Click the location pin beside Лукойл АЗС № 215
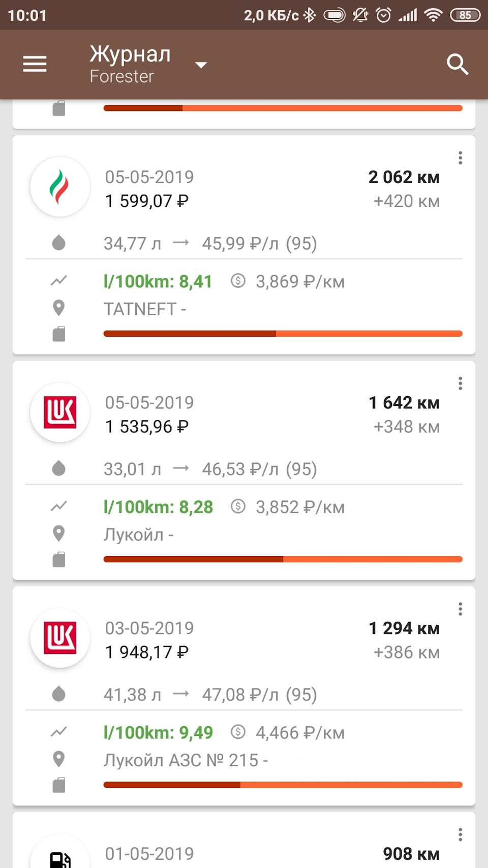The height and width of the screenshot is (868, 488). coord(59,759)
